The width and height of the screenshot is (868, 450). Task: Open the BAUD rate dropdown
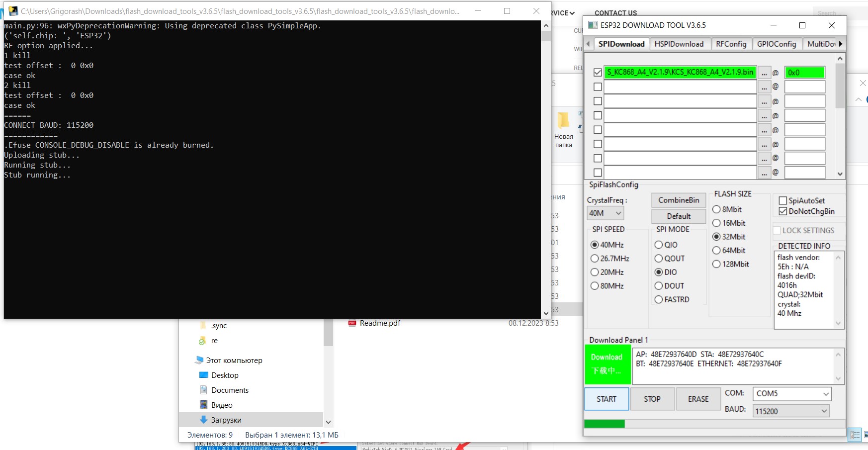coord(791,411)
